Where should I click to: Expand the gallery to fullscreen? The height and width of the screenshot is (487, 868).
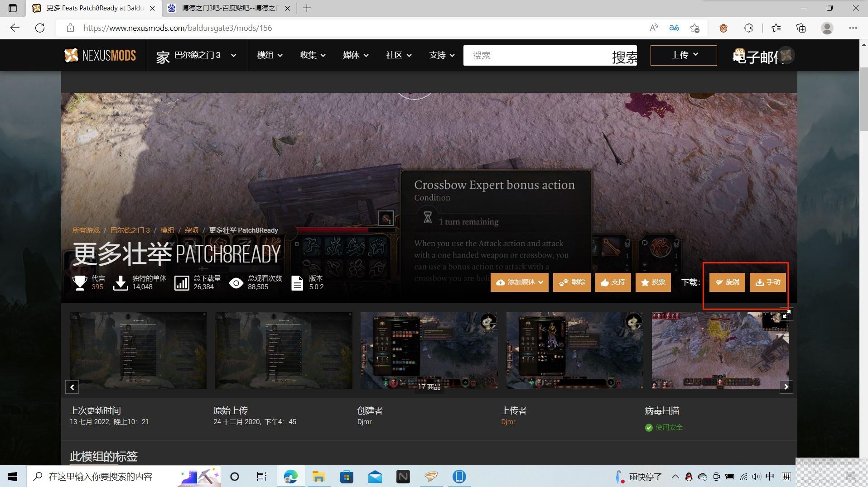tap(786, 314)
